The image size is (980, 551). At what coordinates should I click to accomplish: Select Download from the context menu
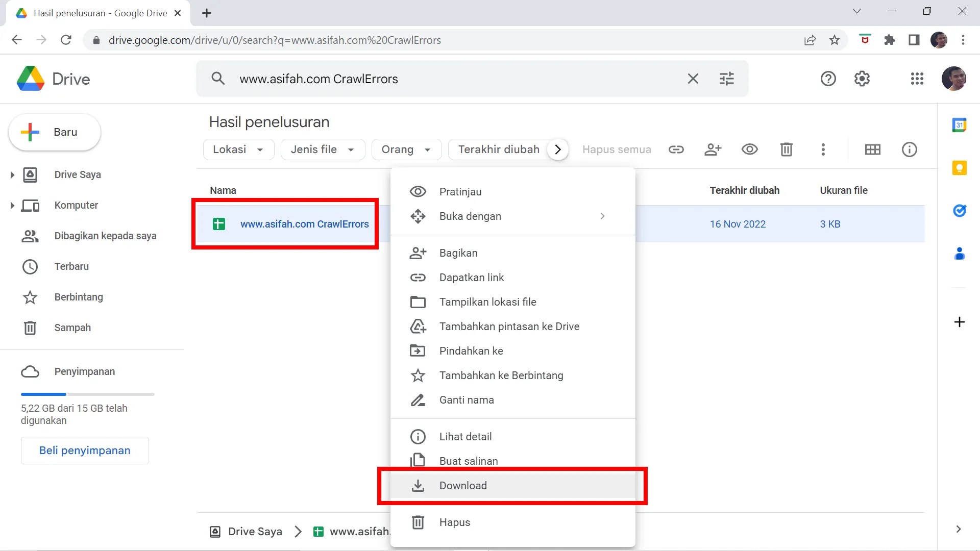[462, 486]
